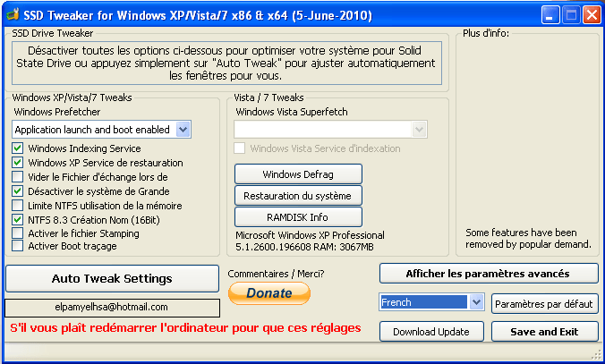The width and height of the screenshot is (605, 364).
Task: Minimize the SSD Tweaker window
Action: click(550, 15)
